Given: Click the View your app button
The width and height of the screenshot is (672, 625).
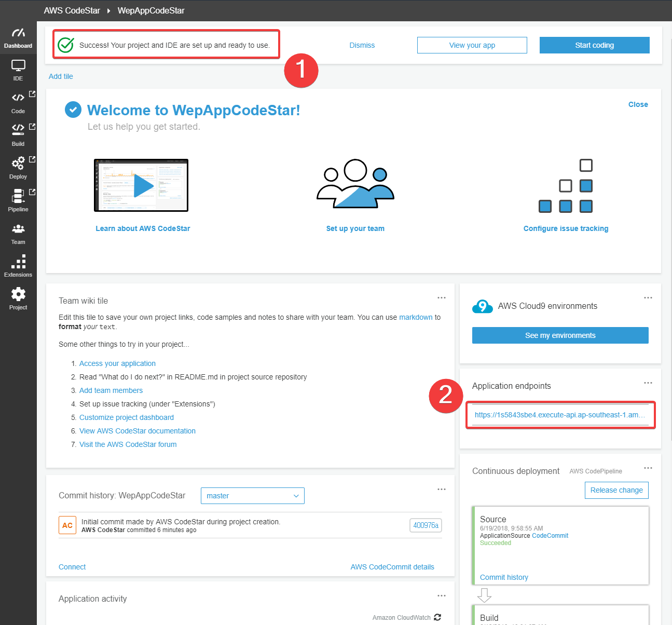Looking at the screenshot, I should pos(472,45).
